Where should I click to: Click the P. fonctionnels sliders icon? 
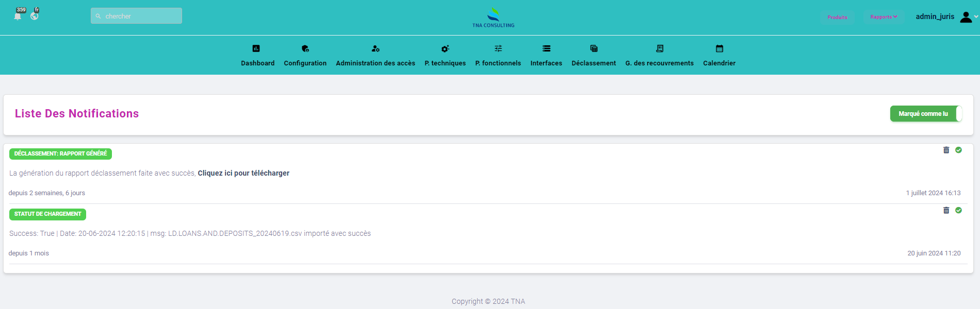(x=498, y=48)
